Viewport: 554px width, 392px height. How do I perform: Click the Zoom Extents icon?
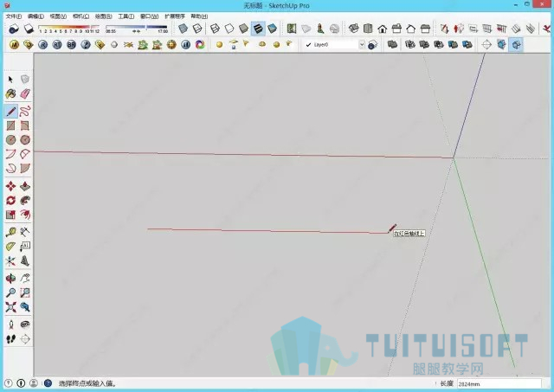coord(11,307)
